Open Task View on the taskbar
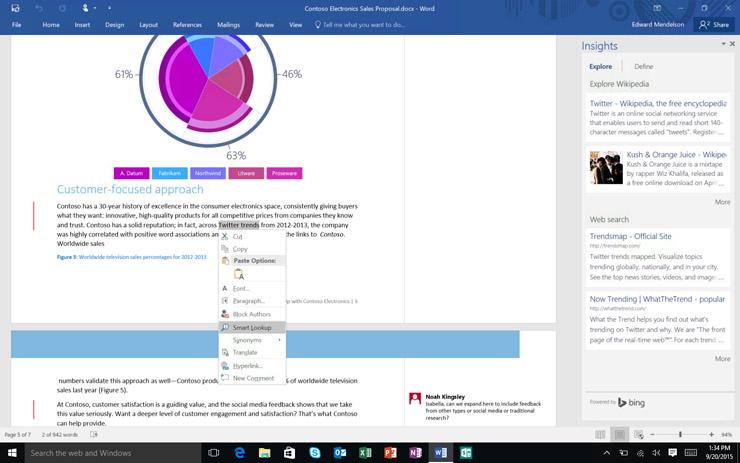 213,453
